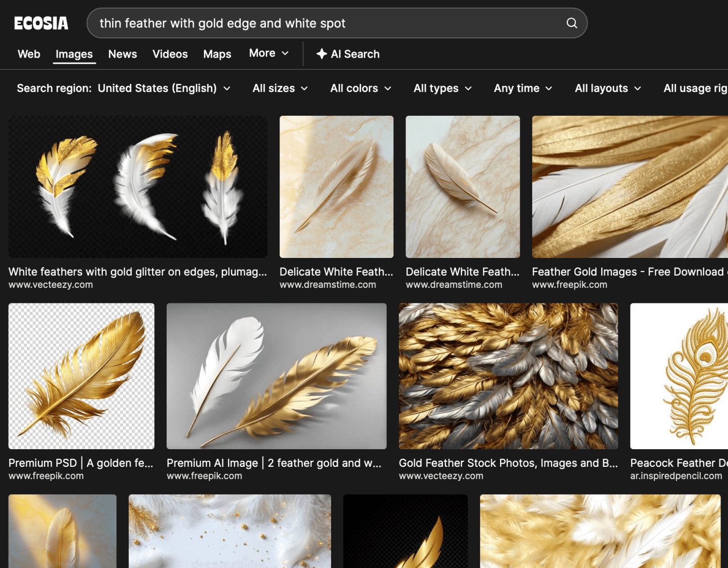Click the ECOSIA logo

pyautogui.click(x=41, y=23)
